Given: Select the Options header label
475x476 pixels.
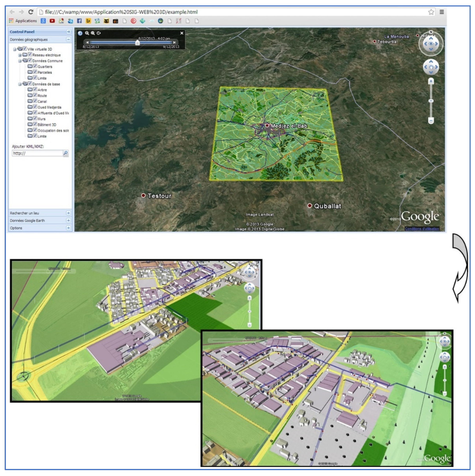Looking at the screenshot, I should (16, 228).
